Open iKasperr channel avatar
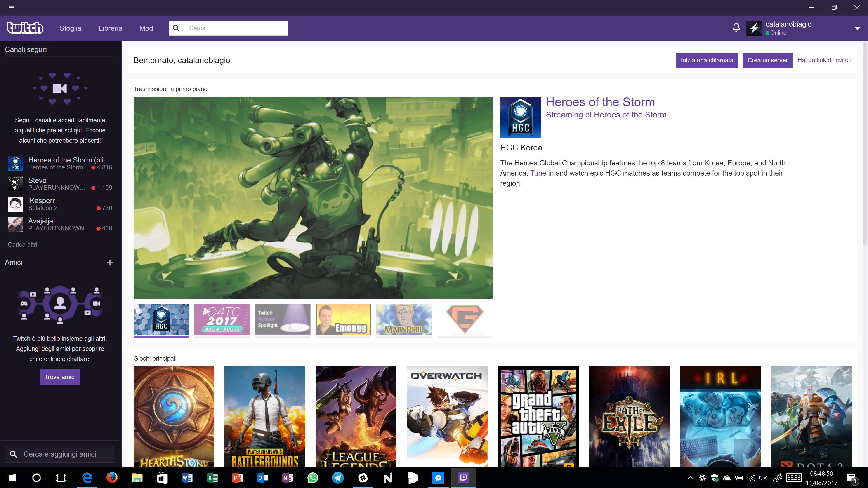Image resolution: width=868 pixels, height=488 pixels. (x=16, y=204)
